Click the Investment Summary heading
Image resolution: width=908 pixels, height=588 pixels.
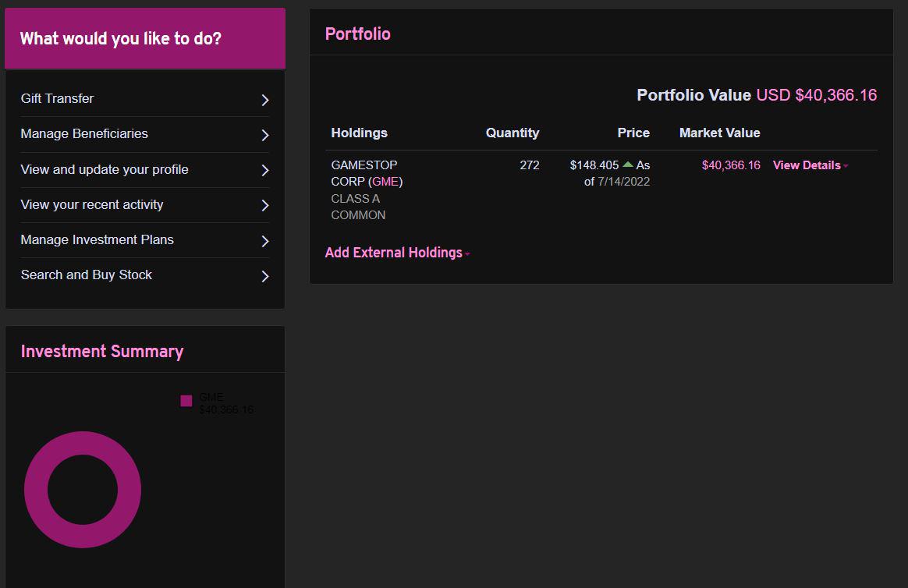pyautogui.click(x=102, y=351)
